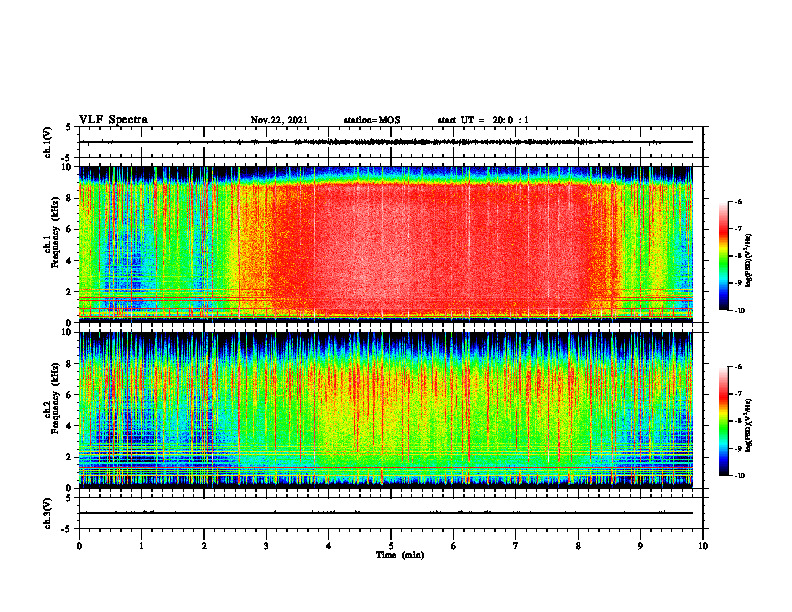Click the "7" tick on the time axis
The height and width of the screenshot is (612, 792).
516,546
